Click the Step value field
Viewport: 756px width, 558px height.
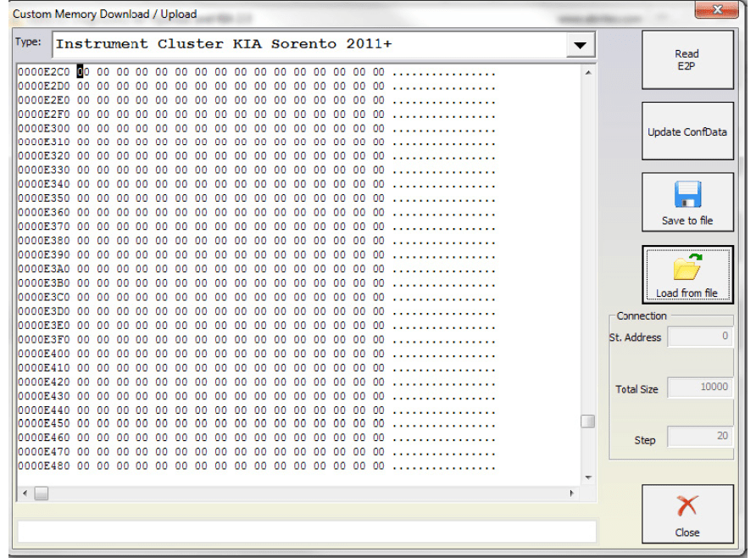pyautogui.click(x=700, y=438)
